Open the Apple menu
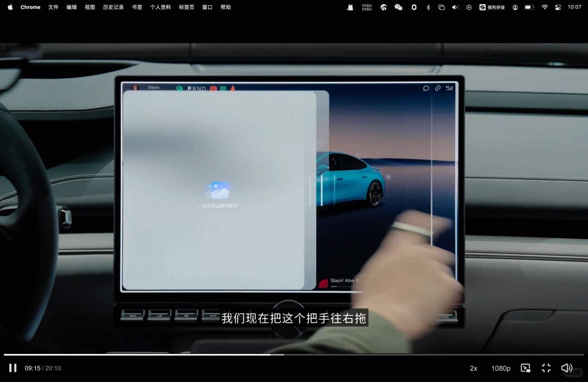Viewport: 588px width, 382px height. pyautogui.click(x=10, y=7)
